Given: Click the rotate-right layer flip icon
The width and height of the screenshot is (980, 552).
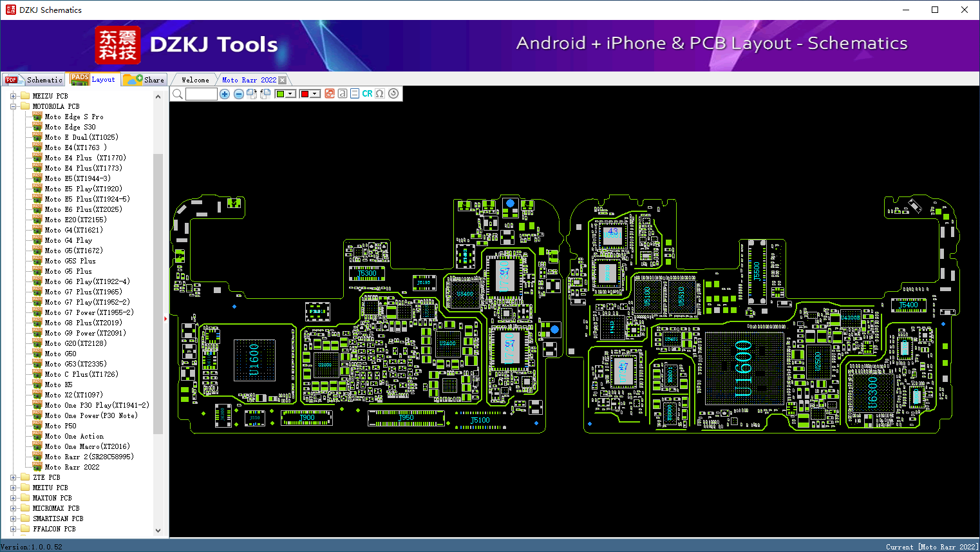Looking at the screenshot, I should tap(252, 94).
